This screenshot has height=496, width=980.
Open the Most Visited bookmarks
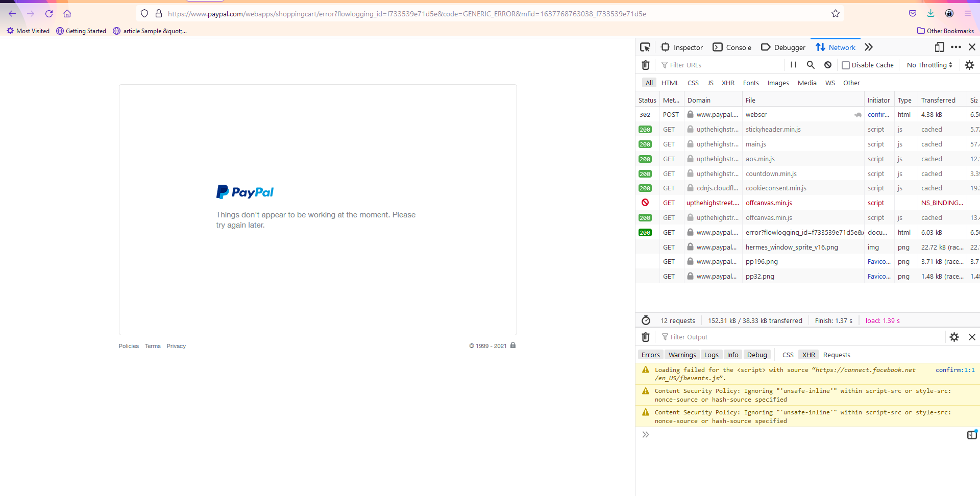28,31
